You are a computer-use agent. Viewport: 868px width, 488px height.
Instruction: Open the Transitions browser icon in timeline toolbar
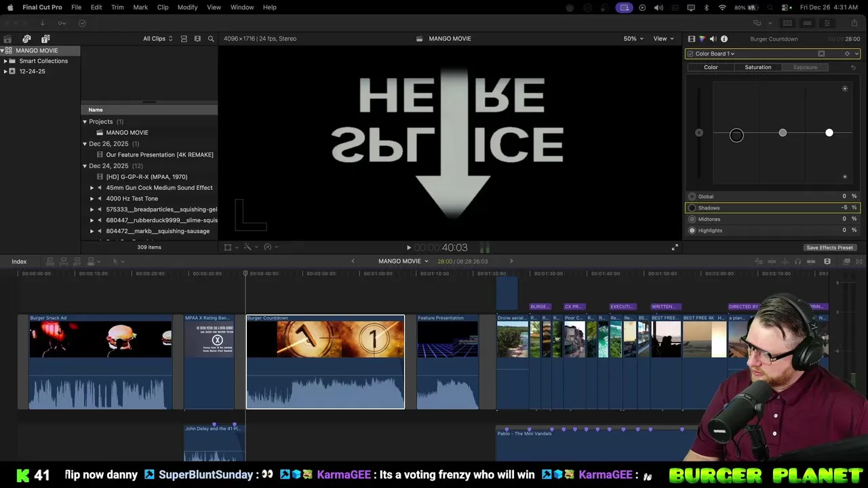(859, 261)
